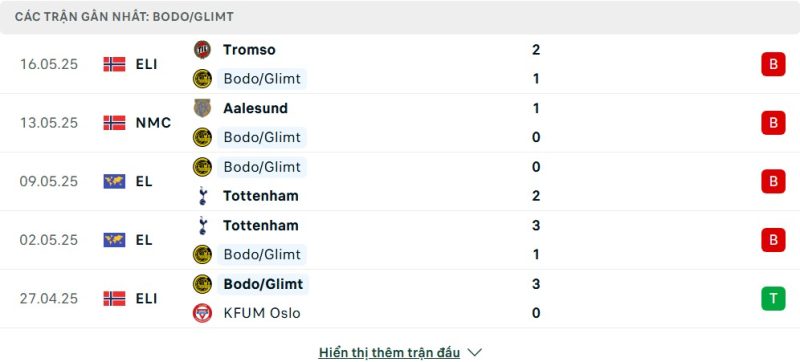Screen dimensions: 800x362
Task: Expand list via chevron next to Hiển thị thêm
Action: 474,352
